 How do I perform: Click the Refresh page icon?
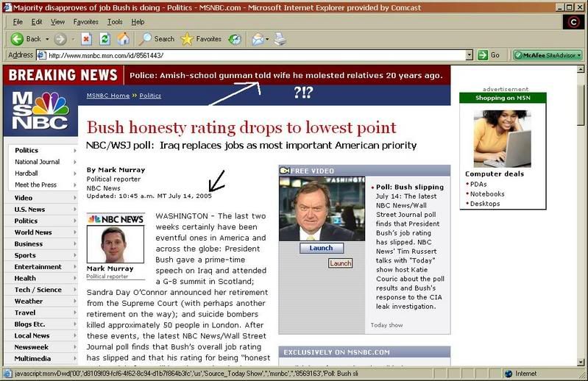pyautogui.click(x=105, y=39)
